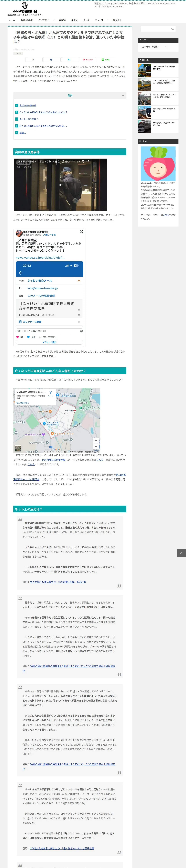
Task: Open the きっぷ menu item
Action: point(86,20)
